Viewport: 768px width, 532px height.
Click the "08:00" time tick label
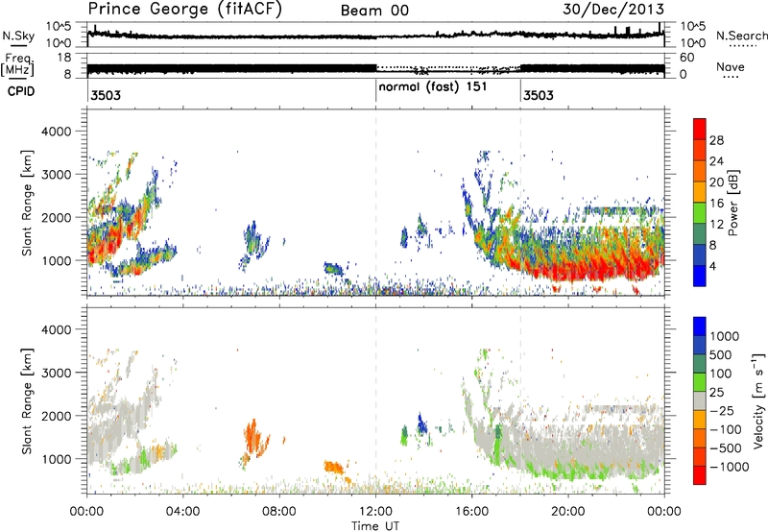(279, 512)
